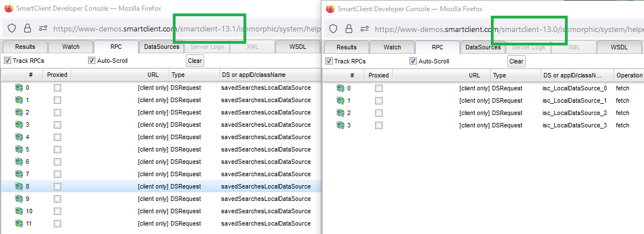The width and height of the screenshot is (644, 234).
Task: Click the RPC icon of row 3 in right window
Action: coord(341,125)
